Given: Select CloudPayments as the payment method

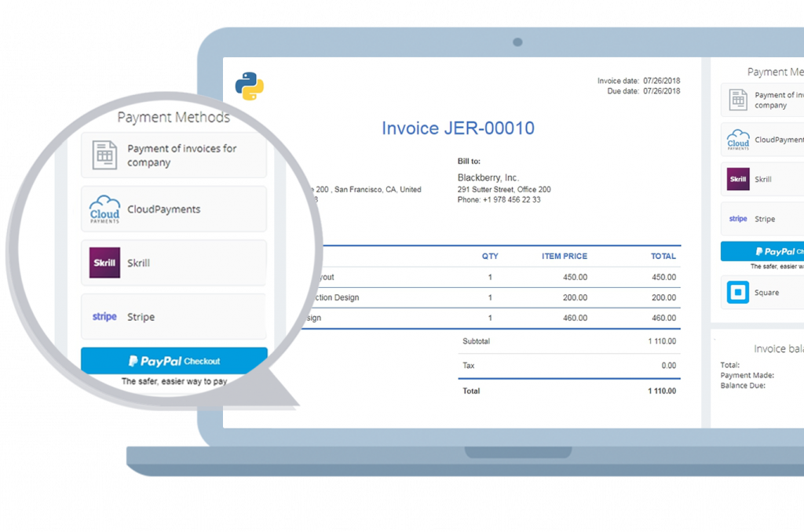Looking at the screenshot, I should pos(173,208).
